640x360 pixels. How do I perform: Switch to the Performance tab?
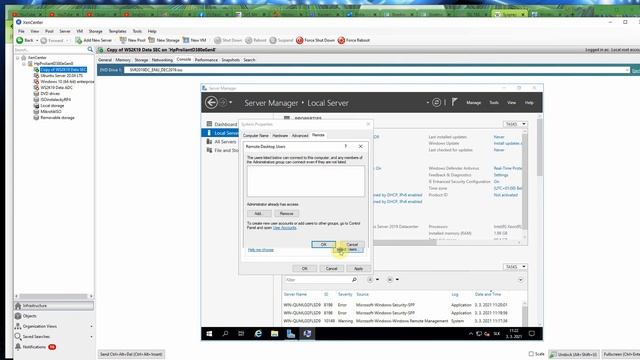tap(206, 60)
